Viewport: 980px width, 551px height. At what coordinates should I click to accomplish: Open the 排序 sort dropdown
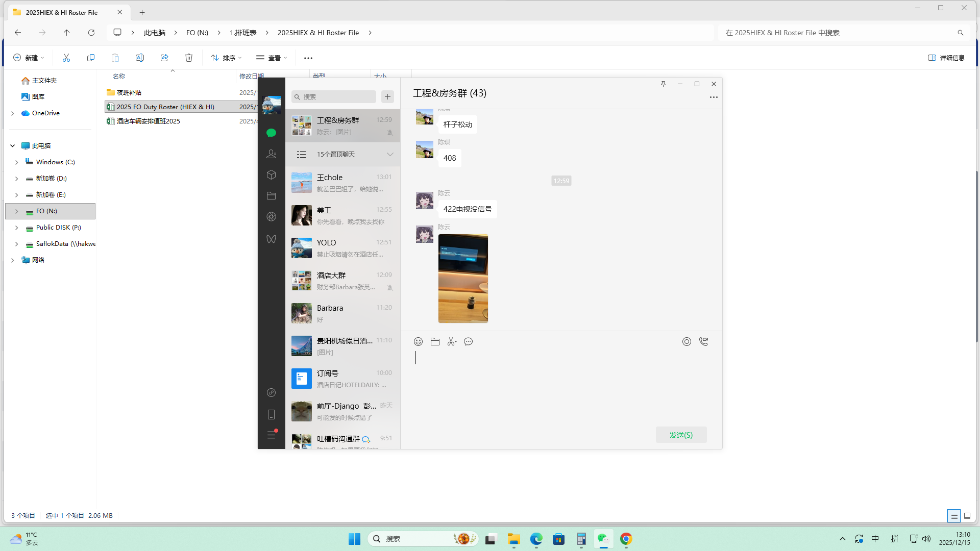point(226,58)
